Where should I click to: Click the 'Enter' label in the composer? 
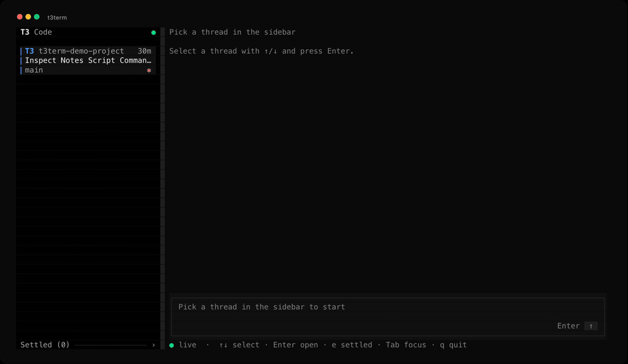pos(568,326)
